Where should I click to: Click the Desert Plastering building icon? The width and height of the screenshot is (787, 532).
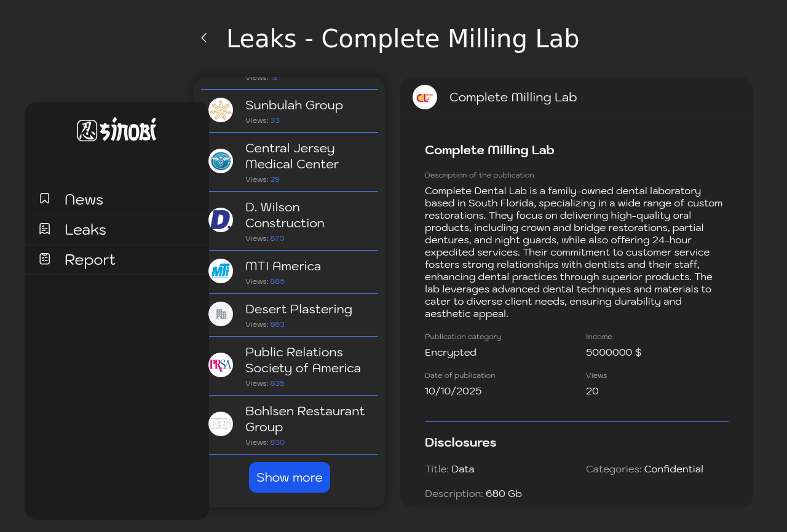point(221,314)
